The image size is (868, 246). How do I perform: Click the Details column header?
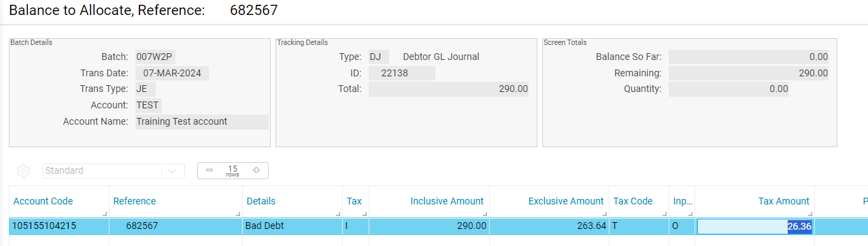pyautogui.click(x=261, y=201)
